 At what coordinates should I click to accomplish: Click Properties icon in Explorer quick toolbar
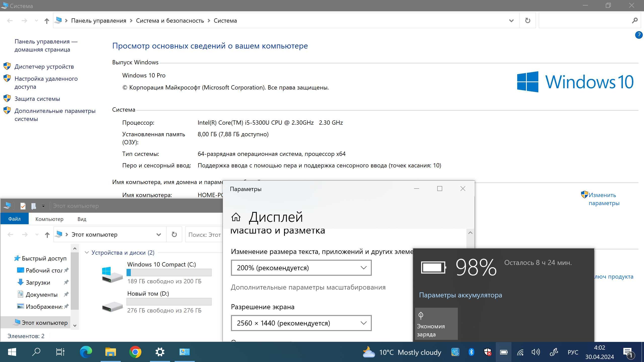tap(23, 206)
